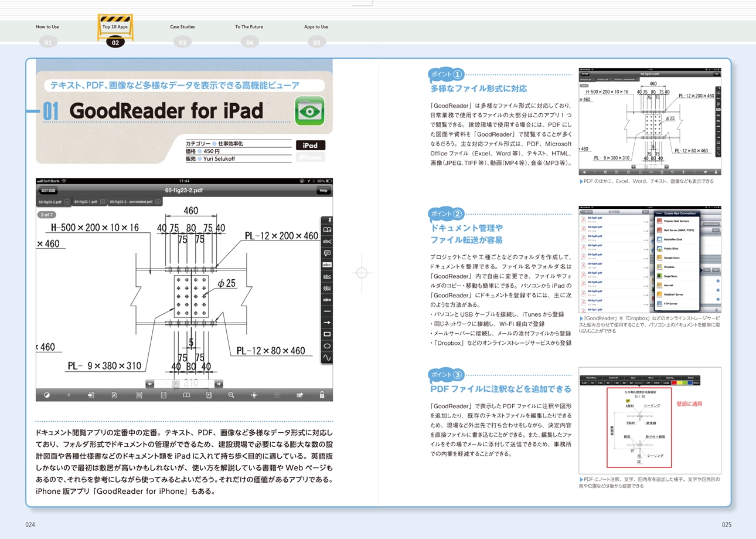756x539 pixels.
Task: Select SugarSync connection entry
Action: tap(677, 276)
